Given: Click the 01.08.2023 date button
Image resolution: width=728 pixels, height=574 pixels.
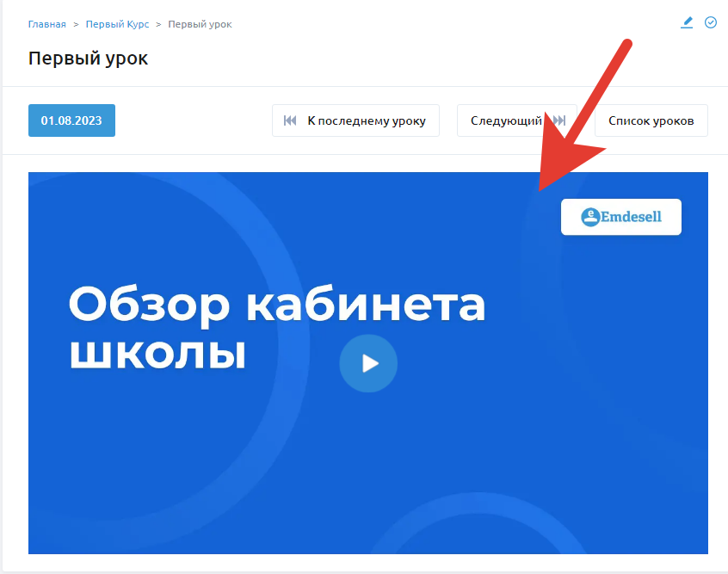Looking at the screenshot, I should tap(71, 120).
